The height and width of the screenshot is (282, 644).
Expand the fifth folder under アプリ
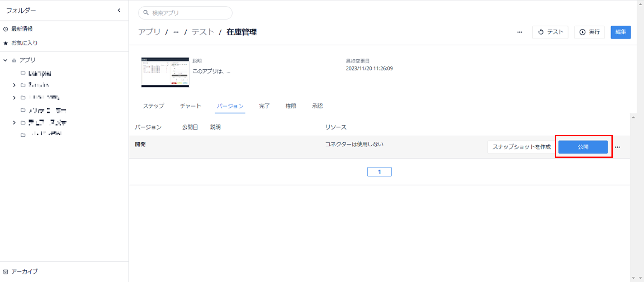[x=14, y=123]
